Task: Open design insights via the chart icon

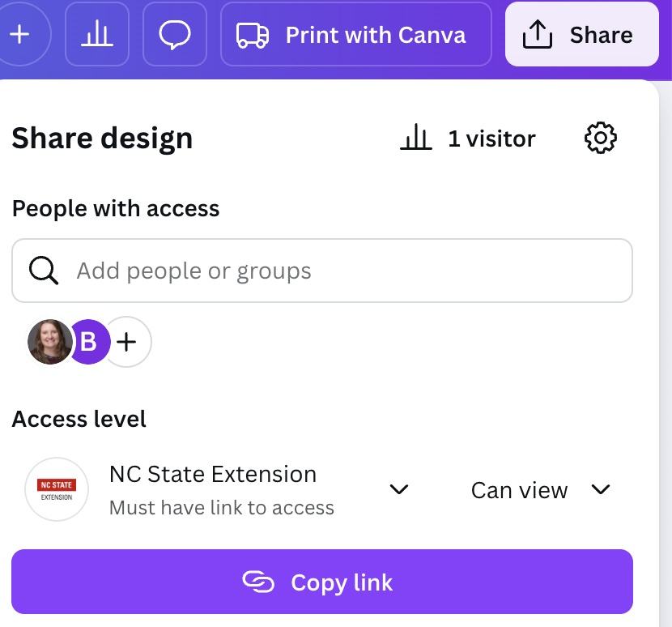Action: pyautogui.click(x=97, y=34)
